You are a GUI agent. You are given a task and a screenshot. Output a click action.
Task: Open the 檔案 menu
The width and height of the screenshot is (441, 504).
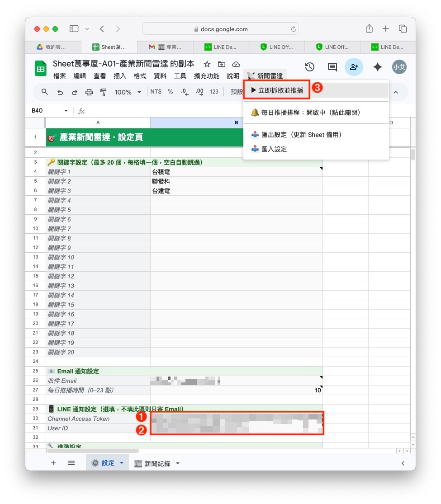60,76
